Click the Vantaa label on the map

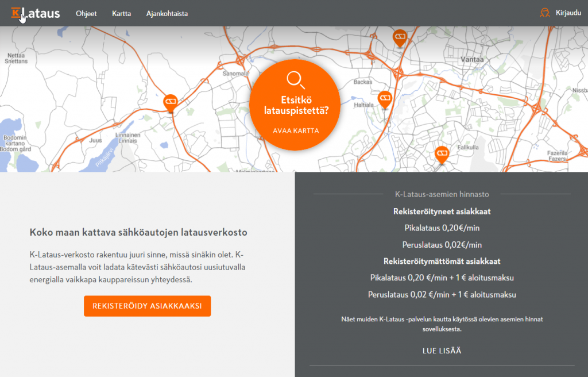click(472, 59)
